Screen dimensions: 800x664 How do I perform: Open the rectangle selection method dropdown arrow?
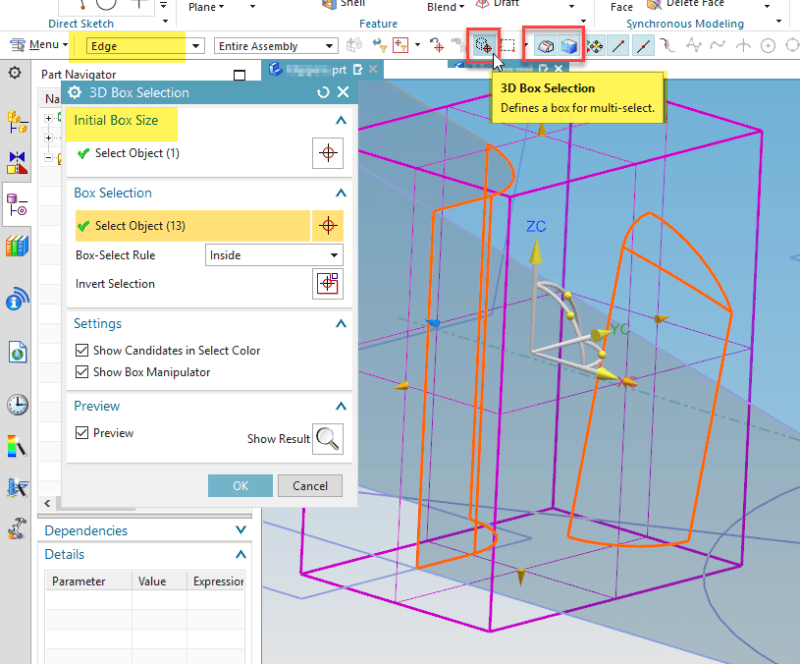(x=525, y=46)
